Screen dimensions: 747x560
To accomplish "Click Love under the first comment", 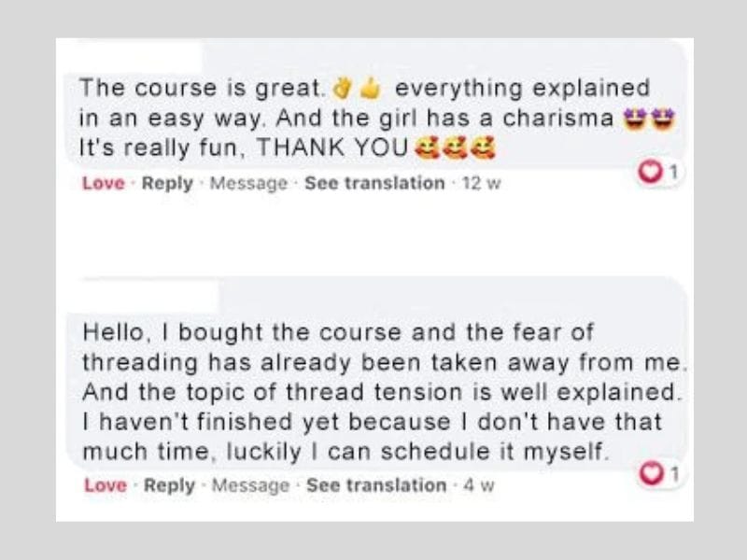I will coord(103,184).
